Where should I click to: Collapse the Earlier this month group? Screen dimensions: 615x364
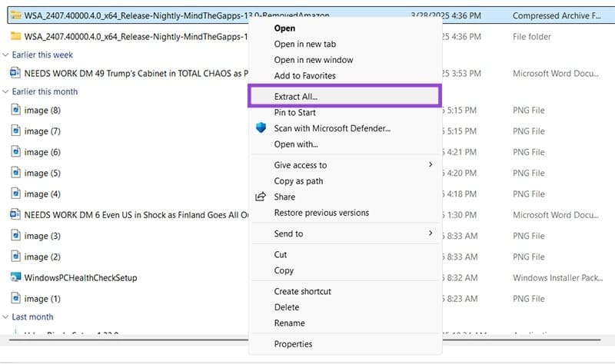[6, 91]
